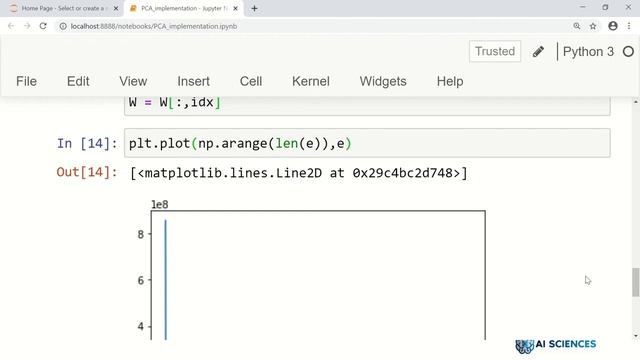Minimize the browser window

(582, 7)
